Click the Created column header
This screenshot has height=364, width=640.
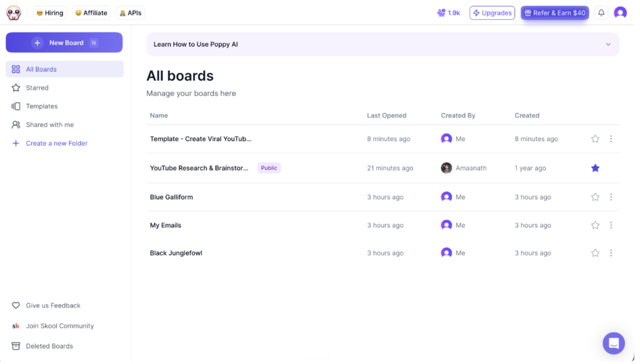point(526,116)
